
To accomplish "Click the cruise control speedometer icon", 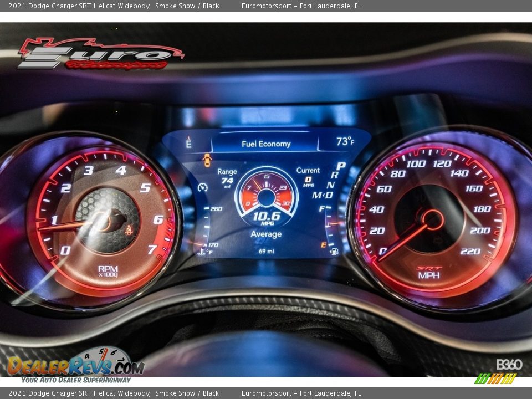I will 203,187.
